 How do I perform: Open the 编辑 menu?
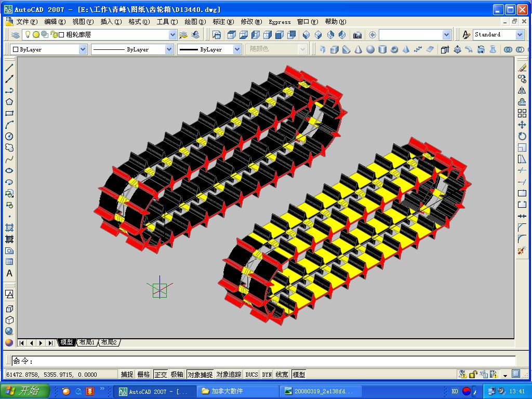point(55,22)
